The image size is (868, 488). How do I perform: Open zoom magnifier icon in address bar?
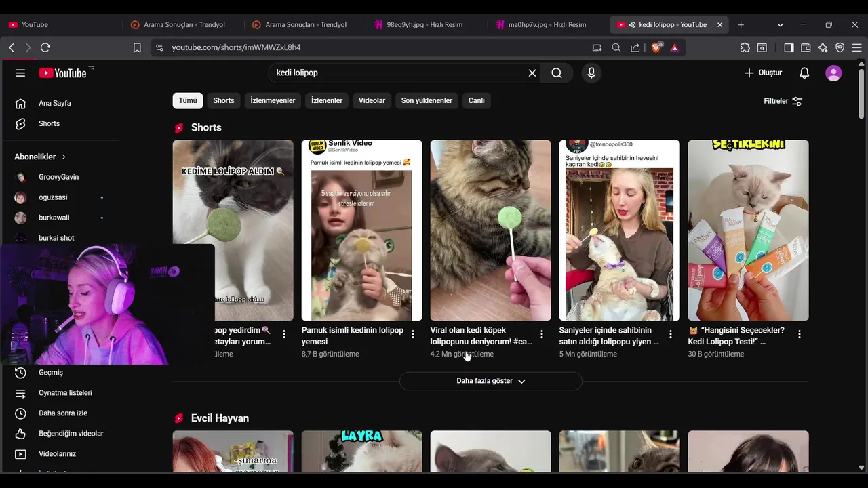pos(616,47)
